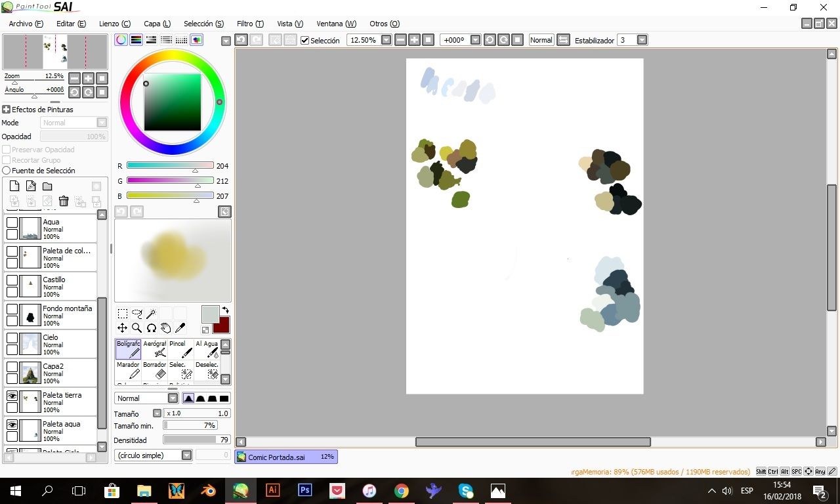This screenshot has height=504, width=840.
Task: Click the toolbar undo button
Action: click(x=241, y=40)
